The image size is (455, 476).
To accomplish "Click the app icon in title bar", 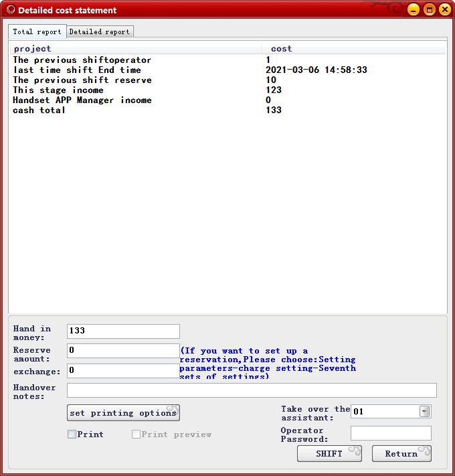I will 10,10.
